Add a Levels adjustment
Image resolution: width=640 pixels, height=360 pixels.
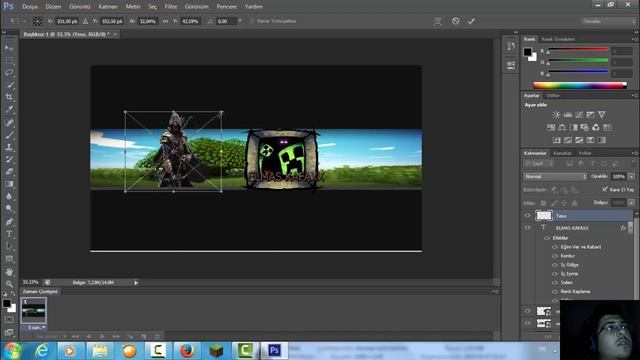[x=568, y=115]
